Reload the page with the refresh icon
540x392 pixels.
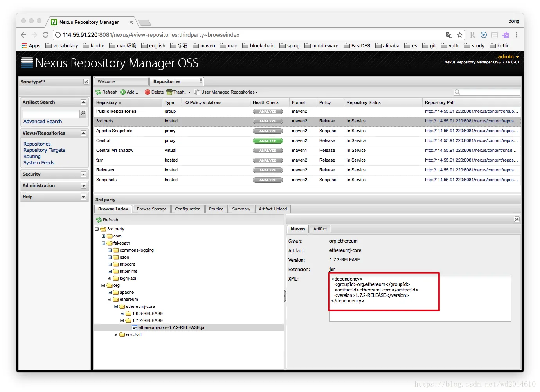pyautogui.click(x=45, y=35)
